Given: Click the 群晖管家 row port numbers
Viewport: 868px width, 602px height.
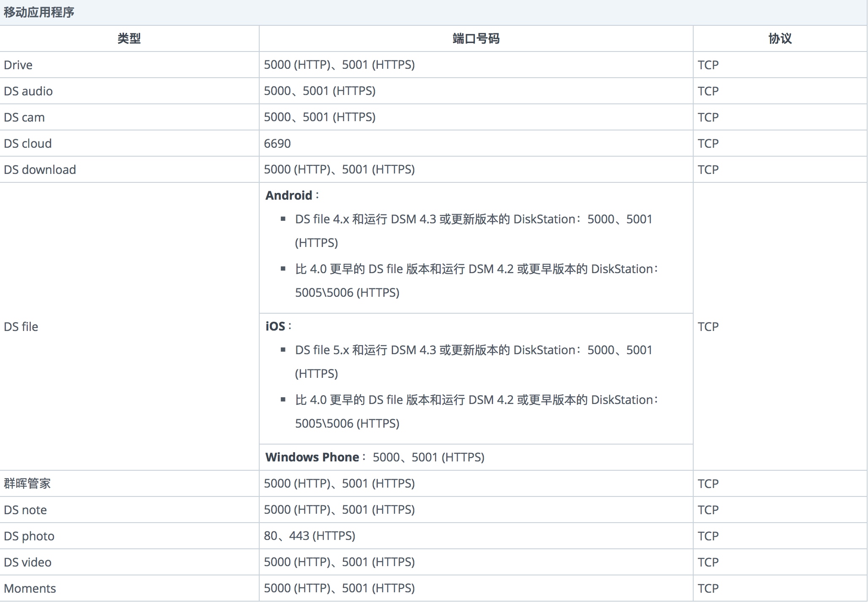Looking at the screenshot, I should point(339,483).
